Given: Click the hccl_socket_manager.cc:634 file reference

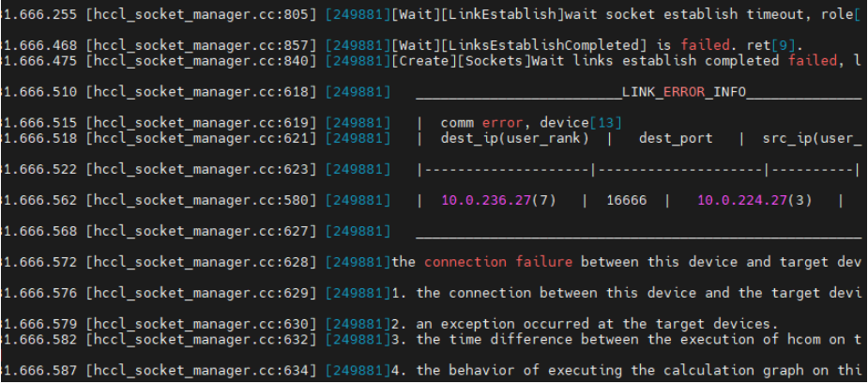Looking at the screenshot, I should click(x=202, y=370).
